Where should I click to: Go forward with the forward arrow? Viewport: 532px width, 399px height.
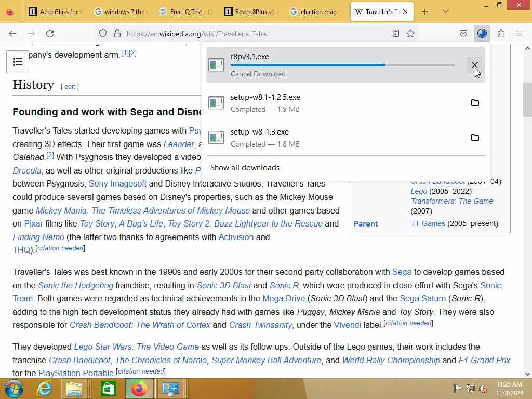(31, 34)
